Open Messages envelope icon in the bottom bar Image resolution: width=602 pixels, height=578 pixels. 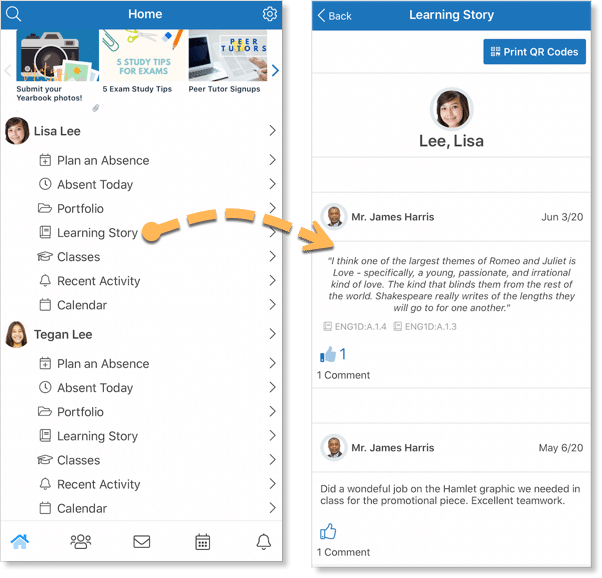[142, 542]
